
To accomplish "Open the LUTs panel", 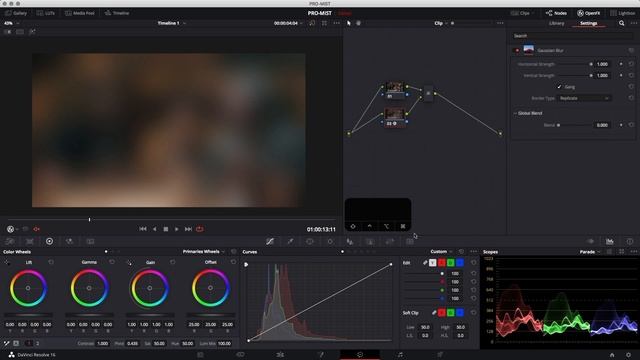I will click(x=46, y=13).
